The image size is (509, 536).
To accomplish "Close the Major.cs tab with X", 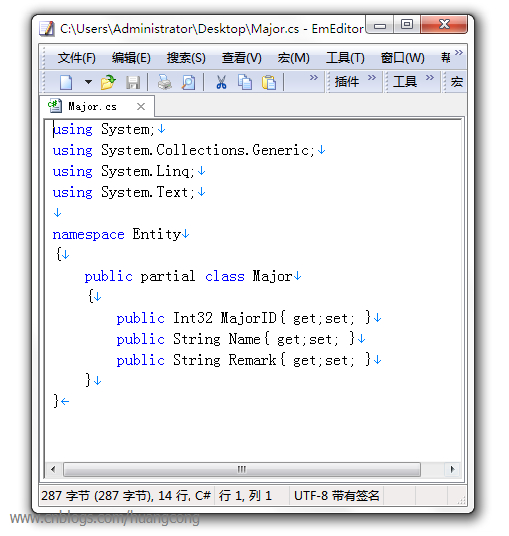I will pyautogui.click(x=141, y=107).
